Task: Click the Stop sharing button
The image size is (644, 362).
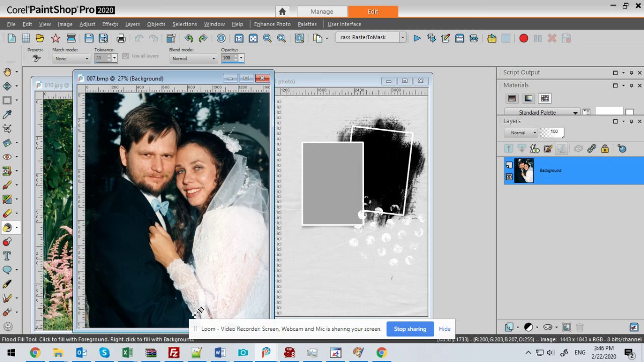Action: tap(410, 329)
